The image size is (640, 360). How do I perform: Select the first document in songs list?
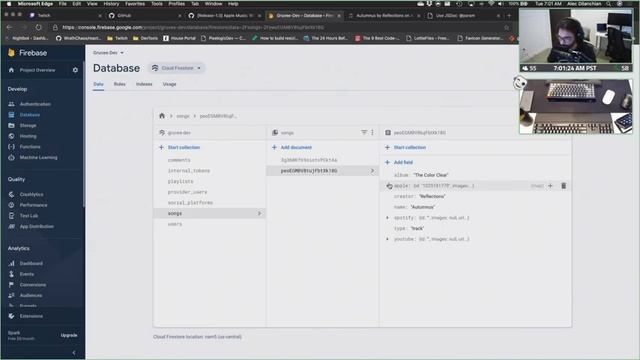pyautogui.click(x=309, y=160)
